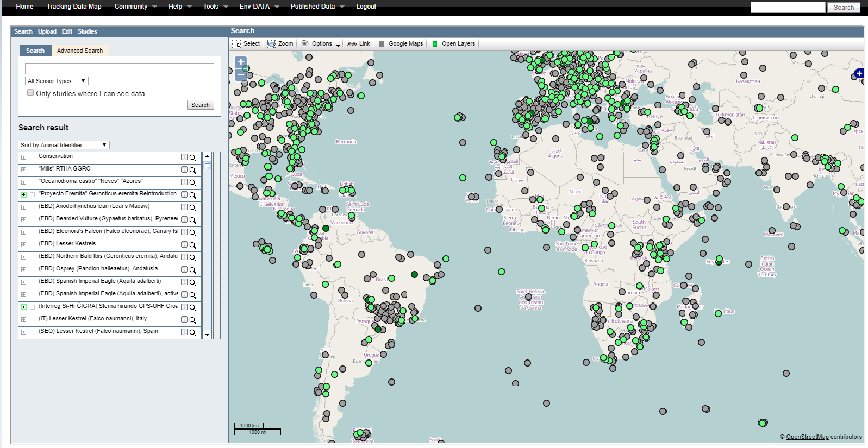Expand the Lear's Macaw study row

23,207
